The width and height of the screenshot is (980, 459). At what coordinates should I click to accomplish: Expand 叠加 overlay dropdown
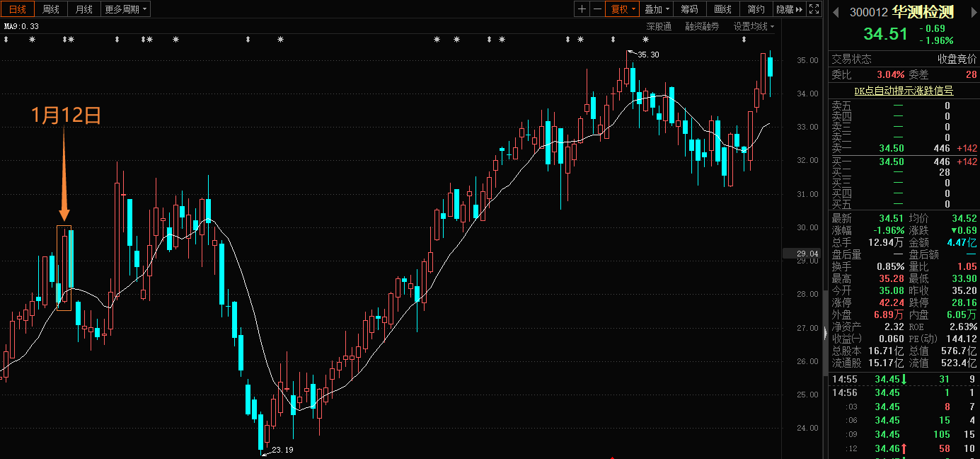click(x=657, y=9)
